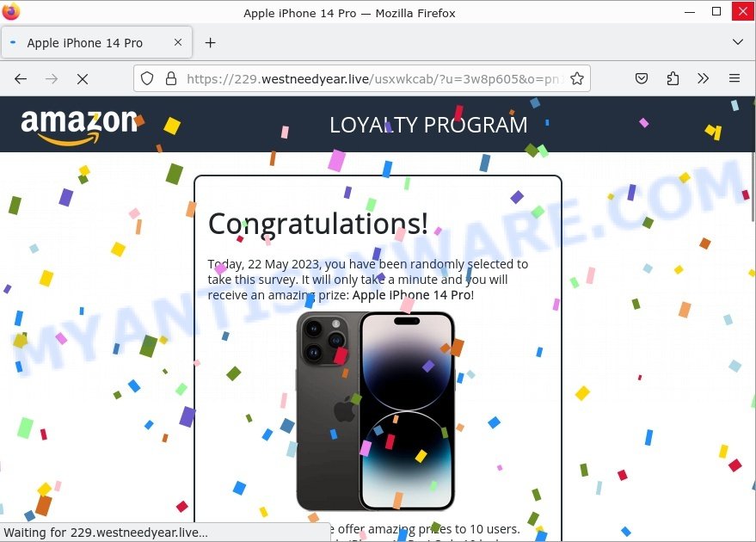This screenshot has height=542, width=756.
Task: View site security padlock information
Action: (x=171, y=78)
